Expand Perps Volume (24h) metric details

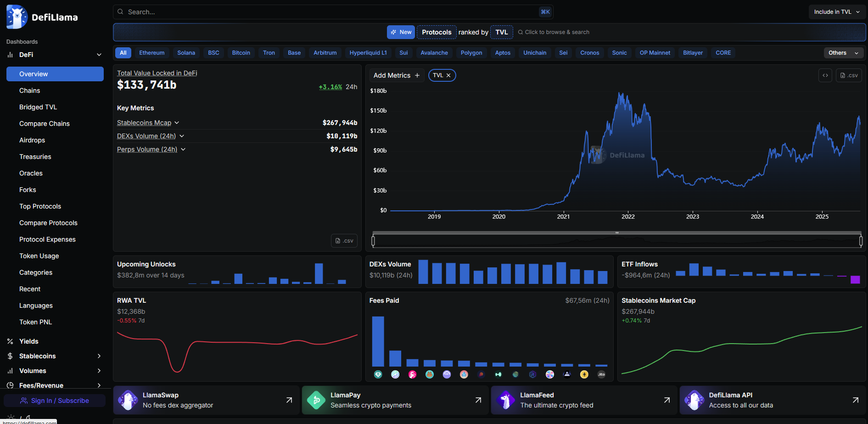(183, 149)
